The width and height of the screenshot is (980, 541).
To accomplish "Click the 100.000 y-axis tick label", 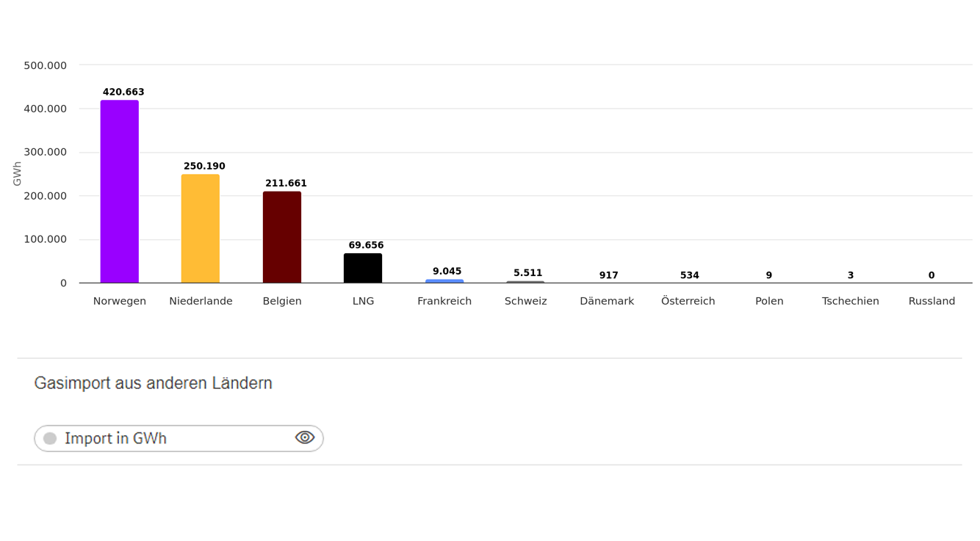I will click(x=45, y=239).
